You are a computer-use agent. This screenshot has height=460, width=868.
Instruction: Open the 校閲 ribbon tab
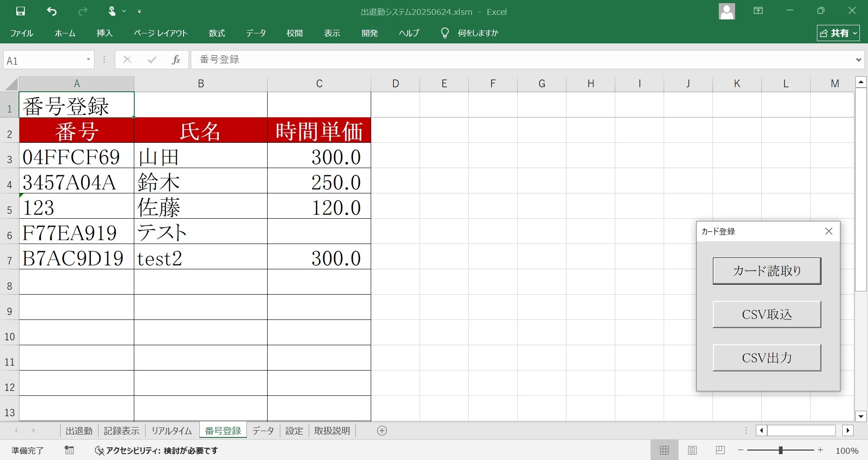[x=295, y=33]
